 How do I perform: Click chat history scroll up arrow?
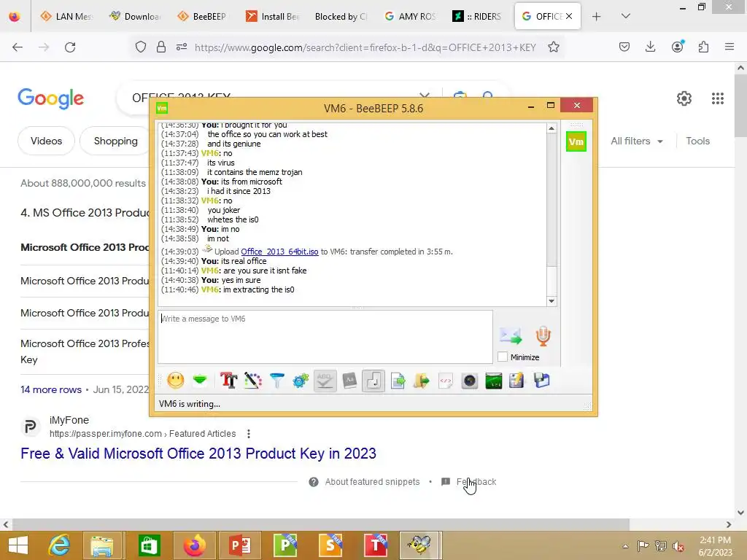coord(551,128)
